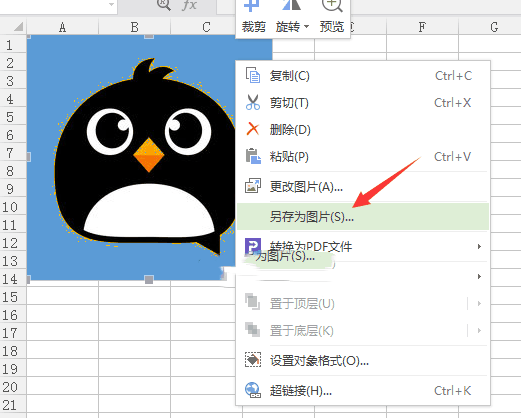Select Save as Picture (另存为图片) entry
This screenshot has height=418, width=521.
pos(363,217)
